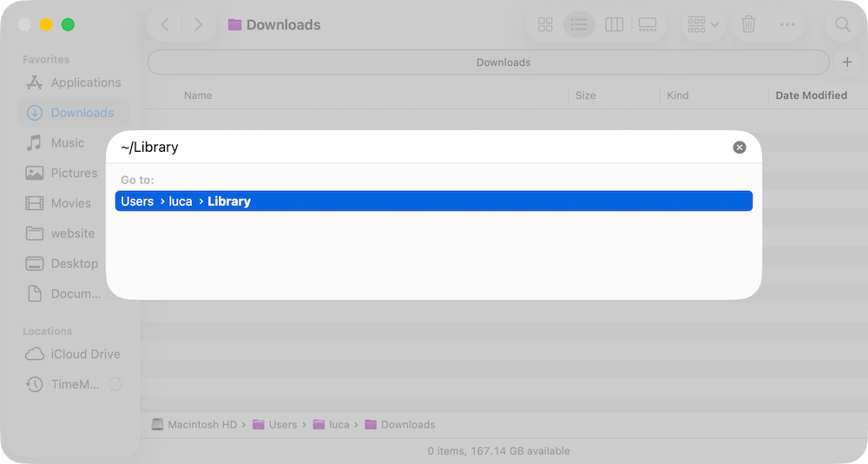868x464 pixels.
Task: Open Finder search
Action: [x=842, y=24]
